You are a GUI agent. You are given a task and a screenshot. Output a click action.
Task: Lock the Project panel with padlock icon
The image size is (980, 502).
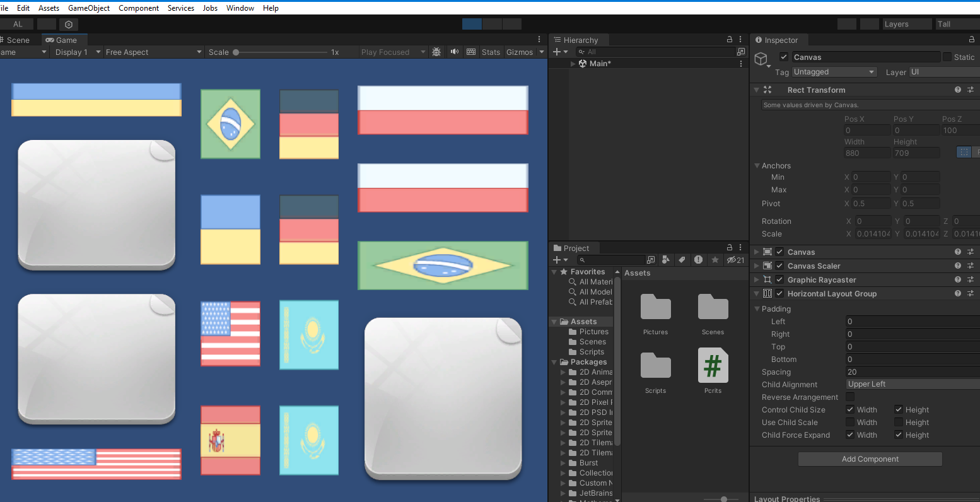730,247
